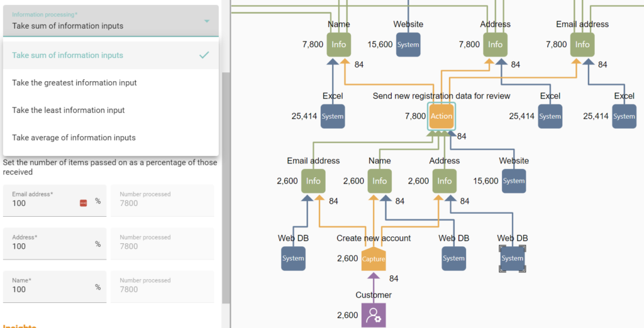The width and height of the screenshot is (644, 328).
Task: Click the "Send new registration data for review" label
Action: (441, 96)
